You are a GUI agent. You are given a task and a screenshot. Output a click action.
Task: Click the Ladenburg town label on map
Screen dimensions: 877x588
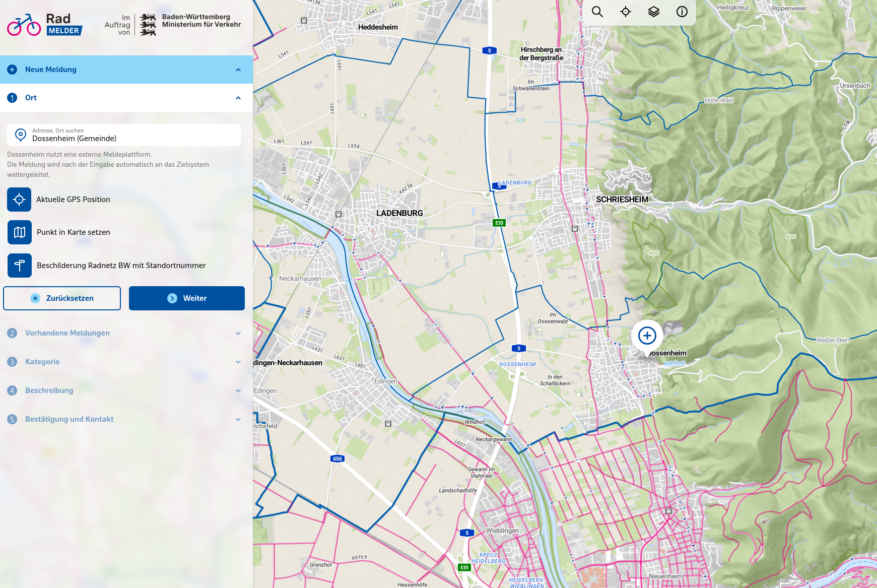[399, 213]
